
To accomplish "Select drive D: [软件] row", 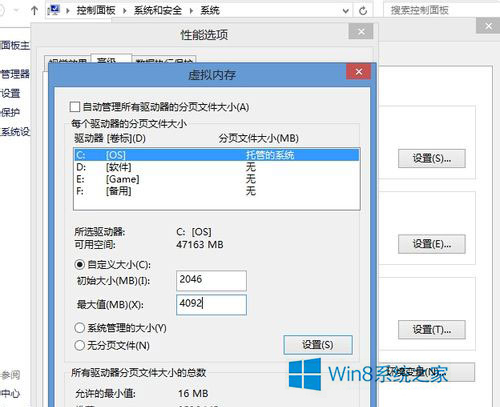I will (217, 167).
